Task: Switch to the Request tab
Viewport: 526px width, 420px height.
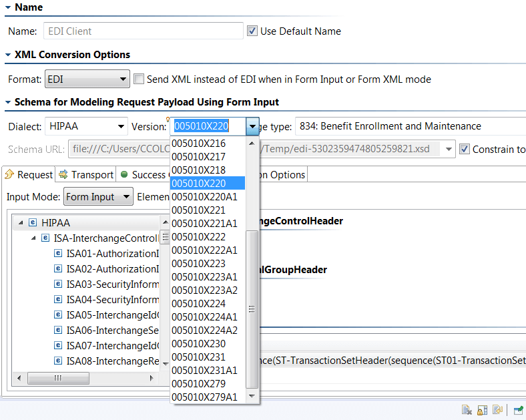Action: [x=29, y=174]
